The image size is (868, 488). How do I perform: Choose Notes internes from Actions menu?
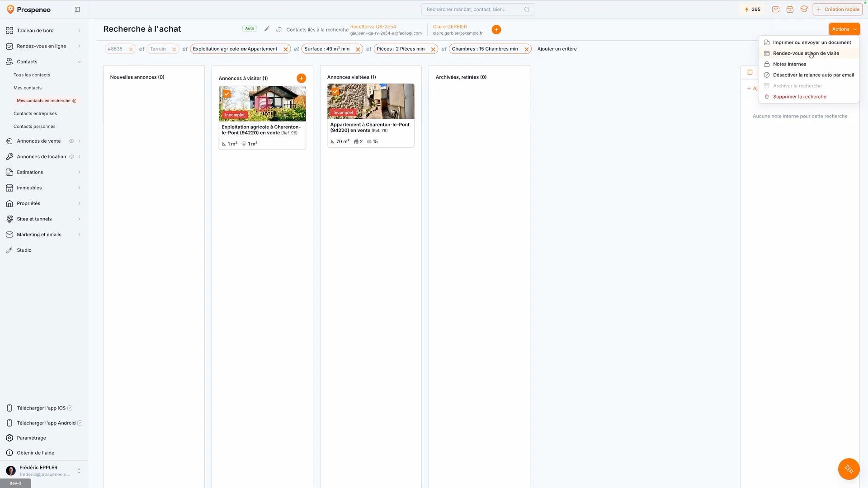[809, 64]
